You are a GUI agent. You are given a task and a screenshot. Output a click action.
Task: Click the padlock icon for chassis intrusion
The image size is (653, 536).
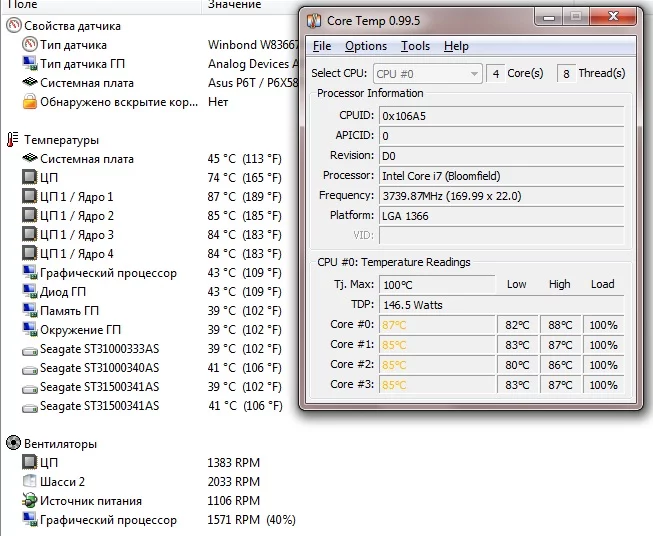30,101
